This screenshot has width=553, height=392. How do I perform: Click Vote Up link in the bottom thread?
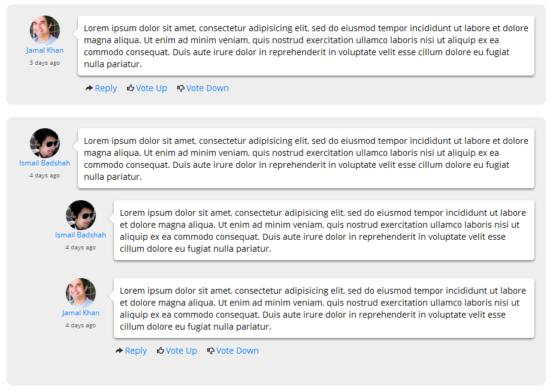click(x=182, y=351)
